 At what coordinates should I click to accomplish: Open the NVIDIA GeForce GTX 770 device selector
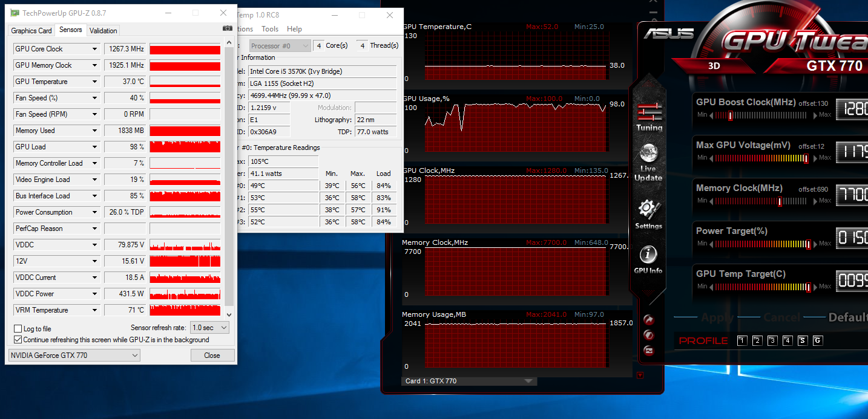[x=74, y=356]
